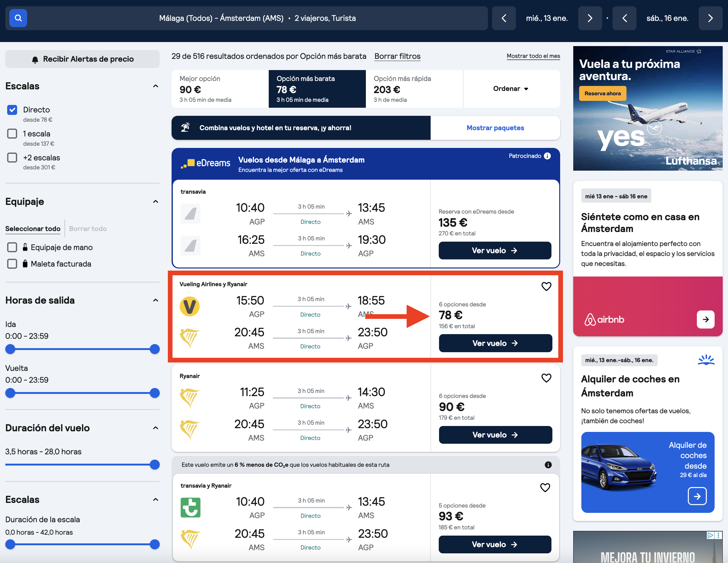Image resolution: width=728 pixels, height=563 pixels.
Task: Click the airbnb logo
Action: click(604, 319)
